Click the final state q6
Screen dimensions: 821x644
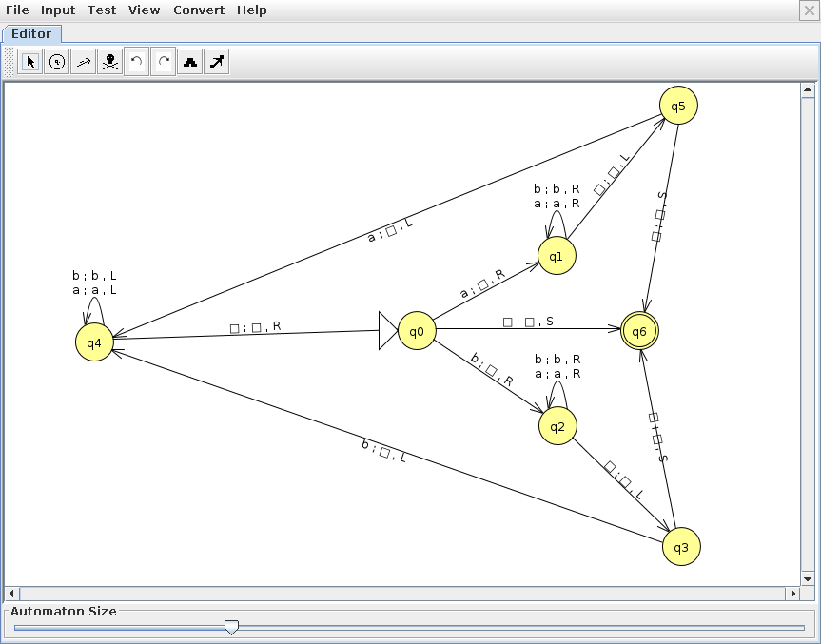[x=639, y=331]
